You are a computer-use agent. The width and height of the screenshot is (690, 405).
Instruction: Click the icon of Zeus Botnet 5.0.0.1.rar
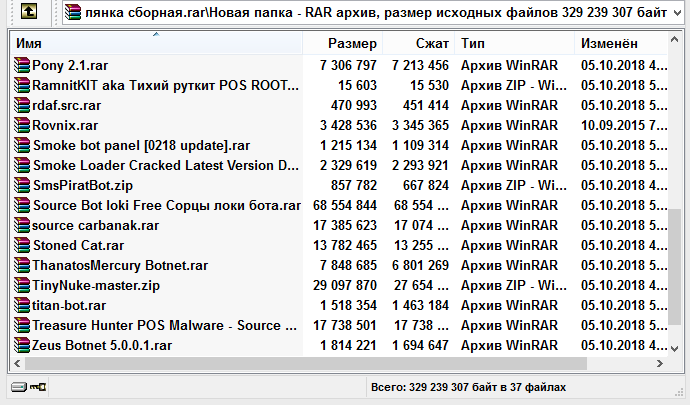point(22,346)
